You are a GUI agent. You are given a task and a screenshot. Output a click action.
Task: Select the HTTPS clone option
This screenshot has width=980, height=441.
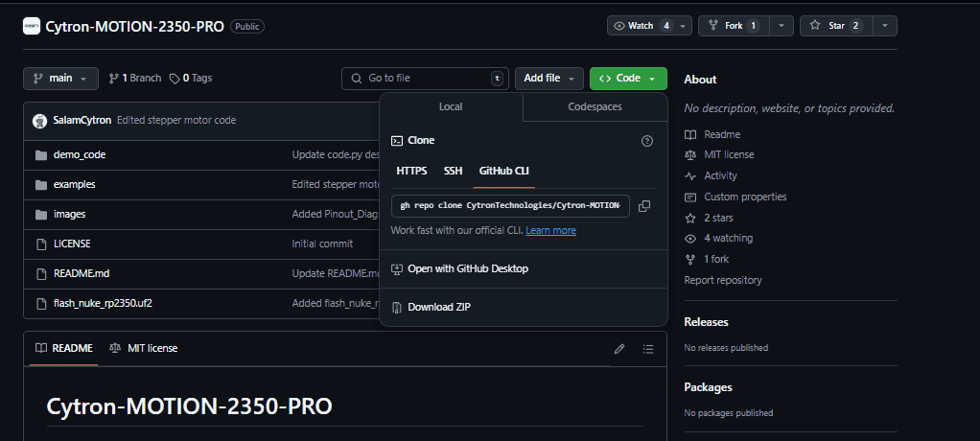tap(411, 171)
